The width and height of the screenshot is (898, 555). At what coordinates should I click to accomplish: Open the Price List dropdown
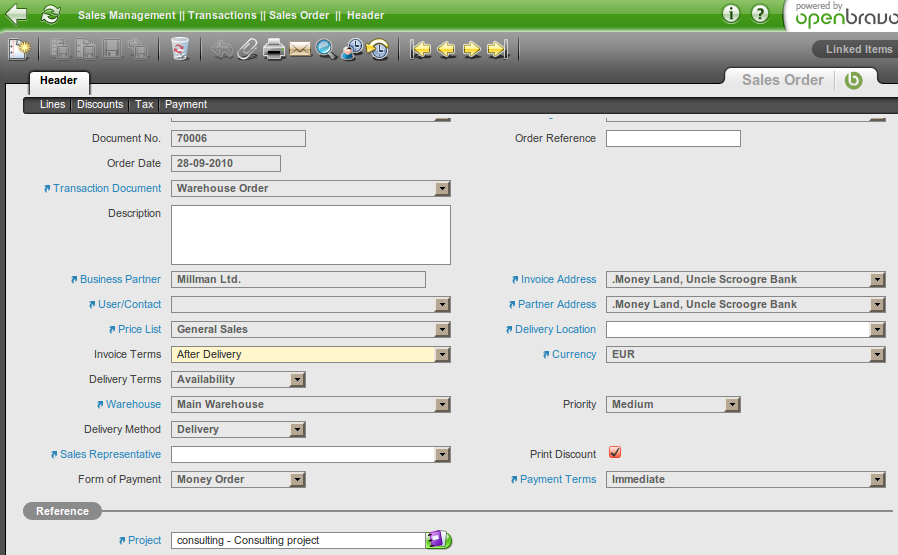442,329
